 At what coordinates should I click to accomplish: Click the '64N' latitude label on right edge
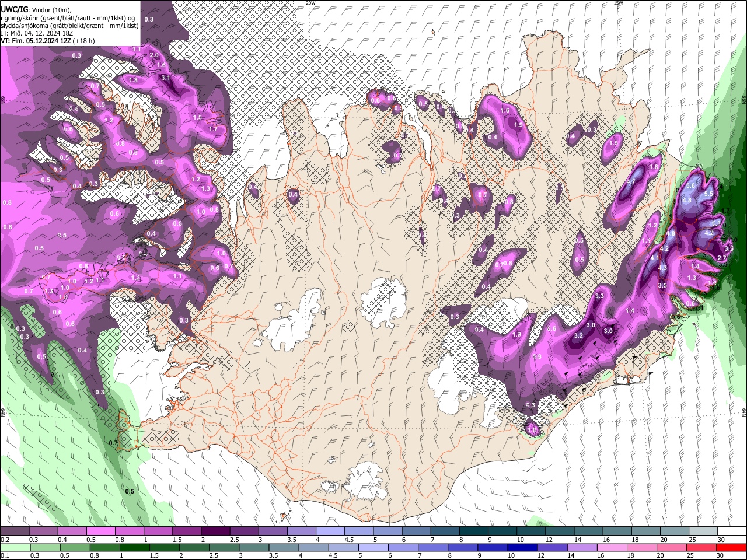point(744,412)
